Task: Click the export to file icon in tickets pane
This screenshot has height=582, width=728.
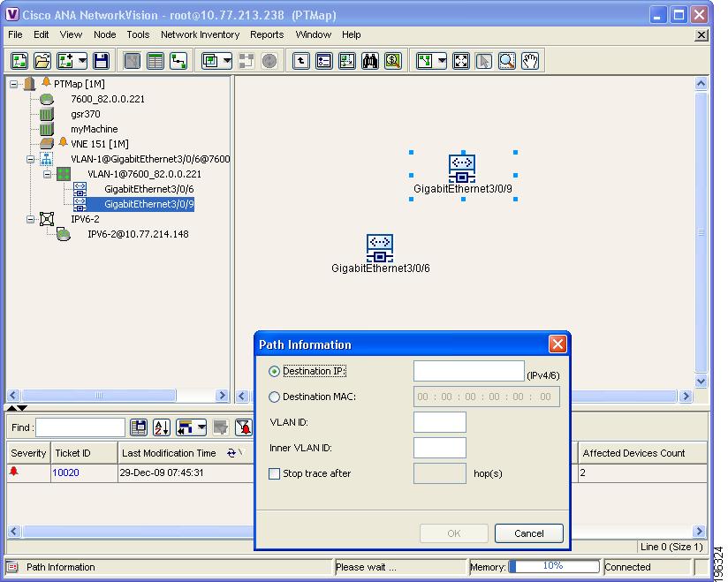Action: pos(139,427)
